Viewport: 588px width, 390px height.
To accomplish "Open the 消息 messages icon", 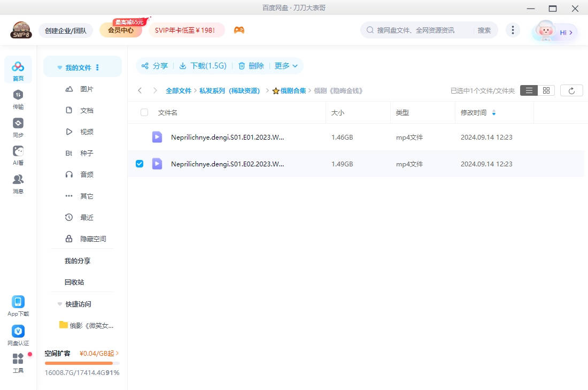I will point(18,180).
